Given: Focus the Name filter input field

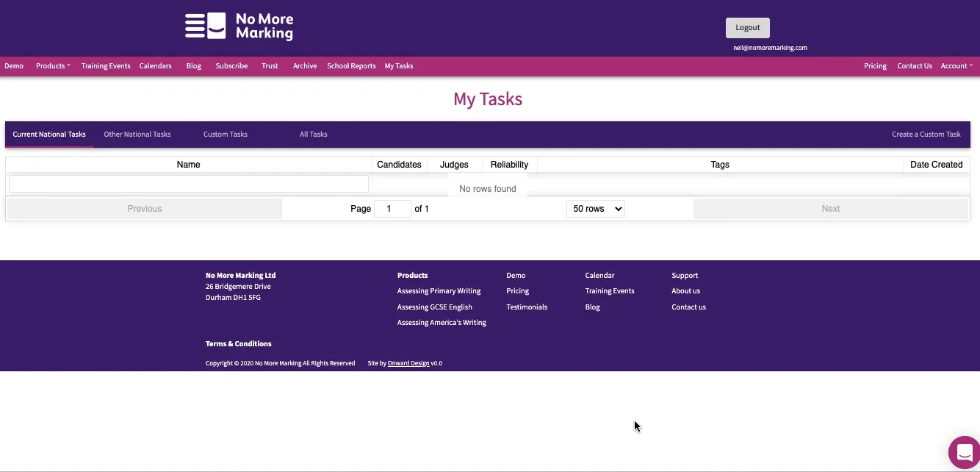Looking at the screenshot, I should (189, 185).
